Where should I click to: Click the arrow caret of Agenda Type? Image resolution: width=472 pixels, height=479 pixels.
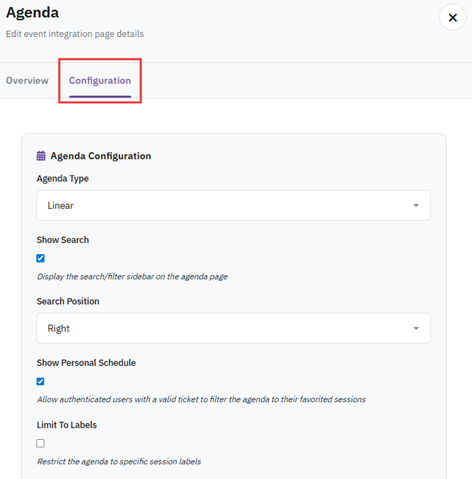click(416, 205)
